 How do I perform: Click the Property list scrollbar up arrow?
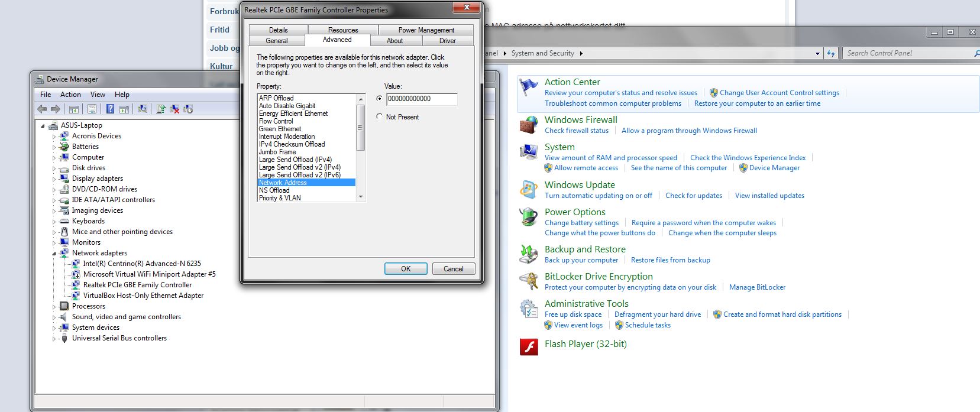coord(361,98)
